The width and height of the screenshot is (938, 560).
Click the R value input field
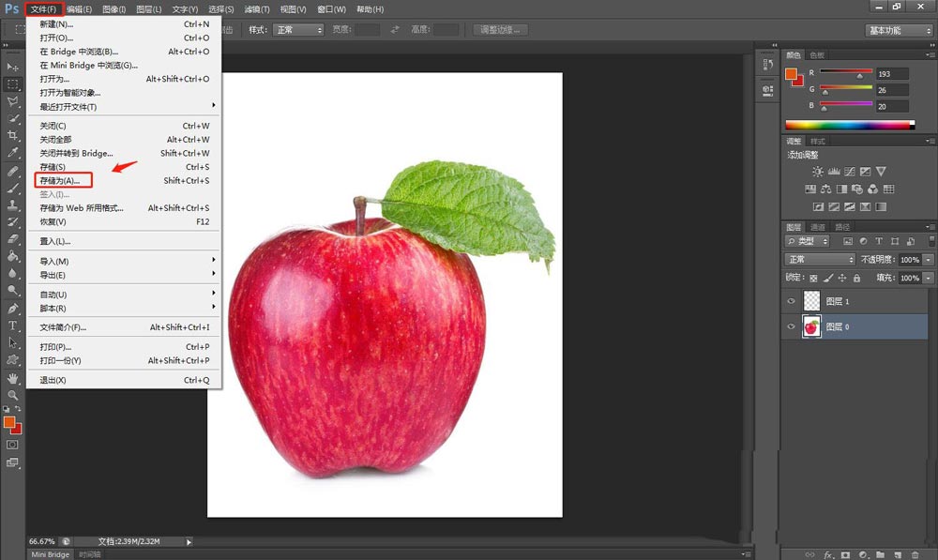(x=892, y=73)
